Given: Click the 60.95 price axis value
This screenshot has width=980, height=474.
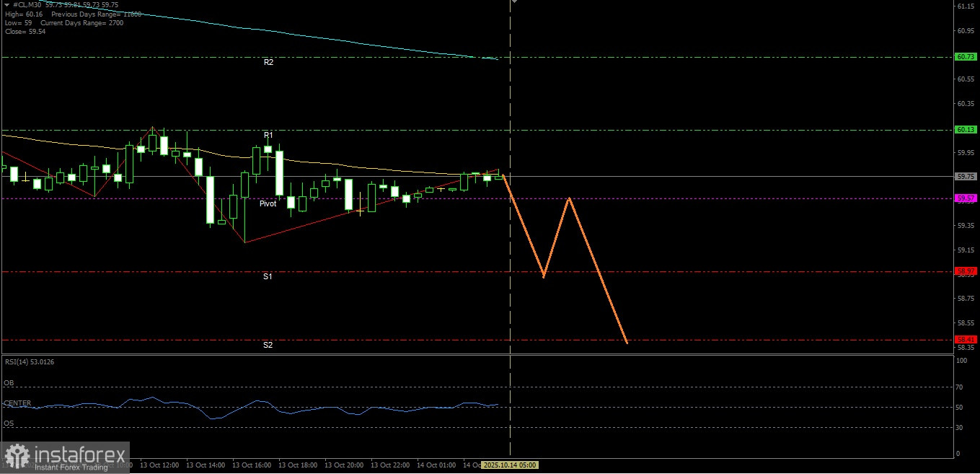Looking at the screenshot, I should coord(966,31).
